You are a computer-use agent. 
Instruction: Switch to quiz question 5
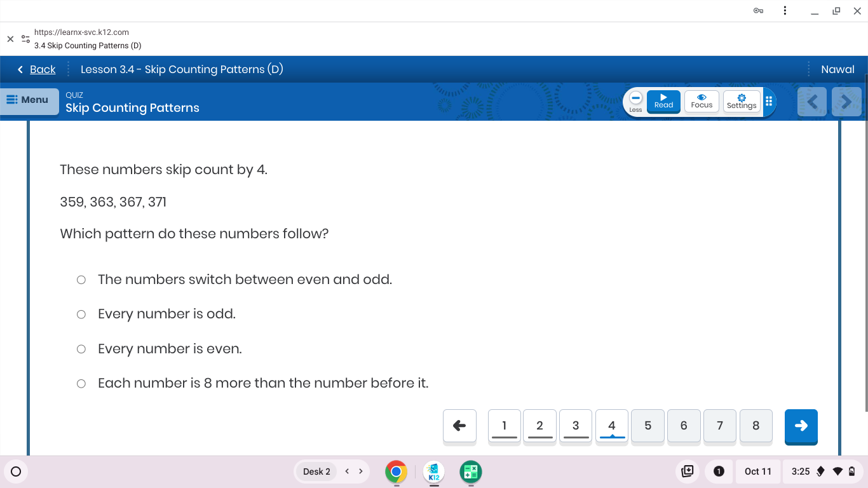pos(648,426)
